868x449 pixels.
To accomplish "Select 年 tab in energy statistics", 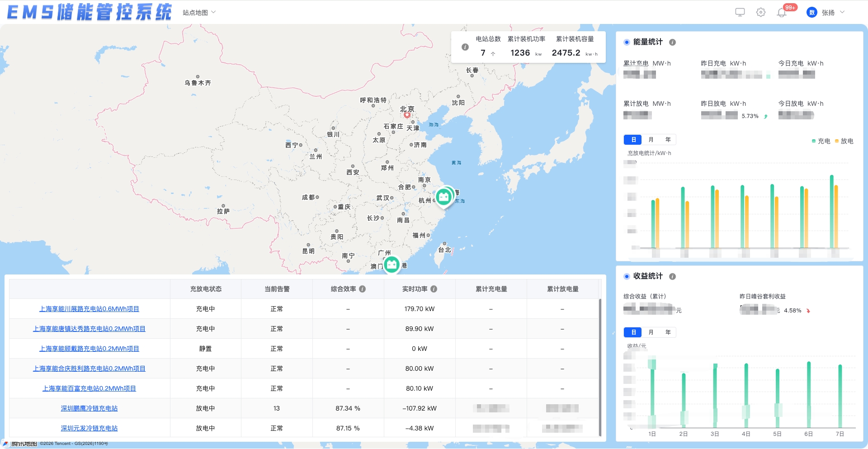I will pyautogui.click(x=668, y=140).
